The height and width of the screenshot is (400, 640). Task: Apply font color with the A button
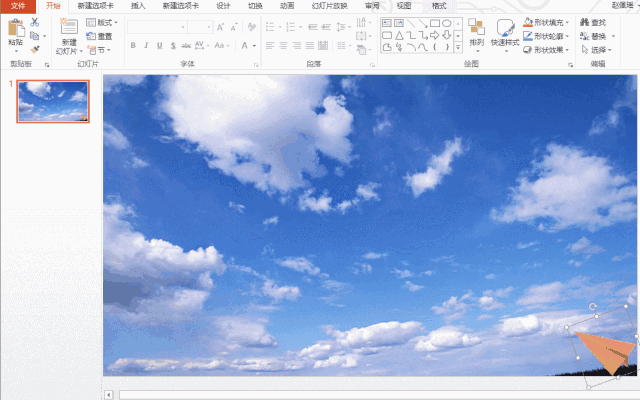point(244,46)
